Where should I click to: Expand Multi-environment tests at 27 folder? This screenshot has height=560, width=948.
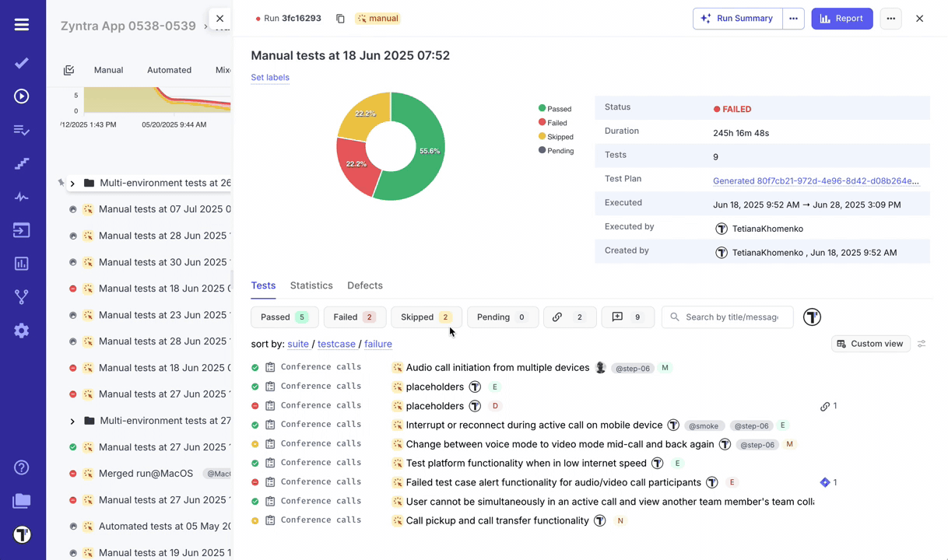72,422
